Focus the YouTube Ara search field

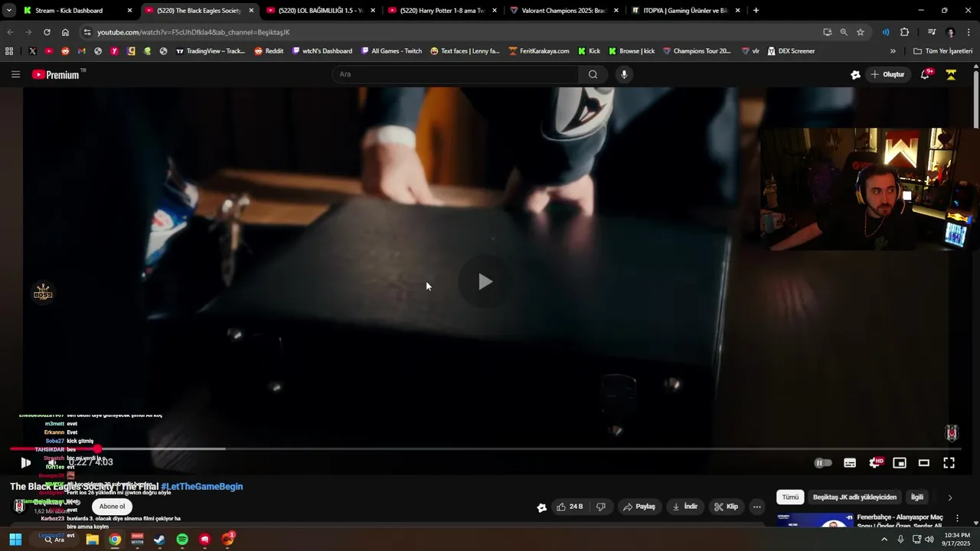tap(456, 74)
